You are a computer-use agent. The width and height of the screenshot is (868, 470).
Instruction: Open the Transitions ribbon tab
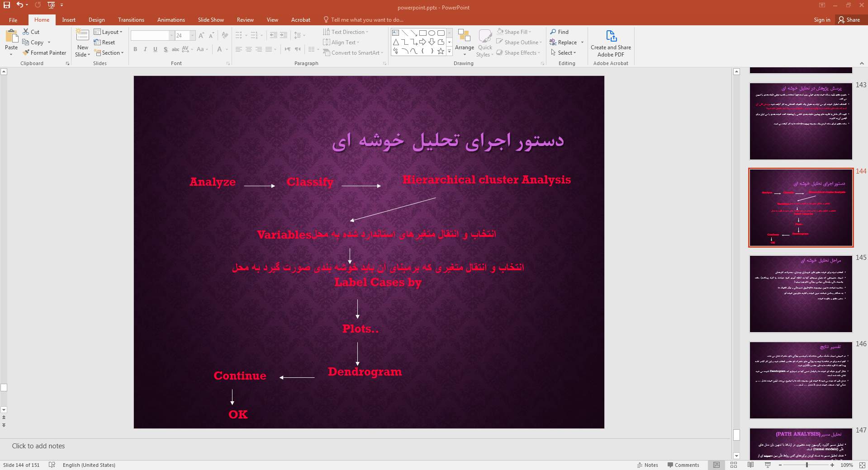(131, 20)
